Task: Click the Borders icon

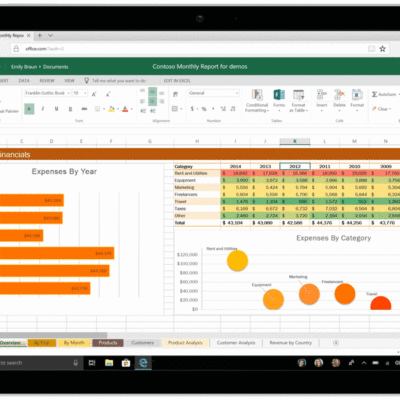Action: 97,109
